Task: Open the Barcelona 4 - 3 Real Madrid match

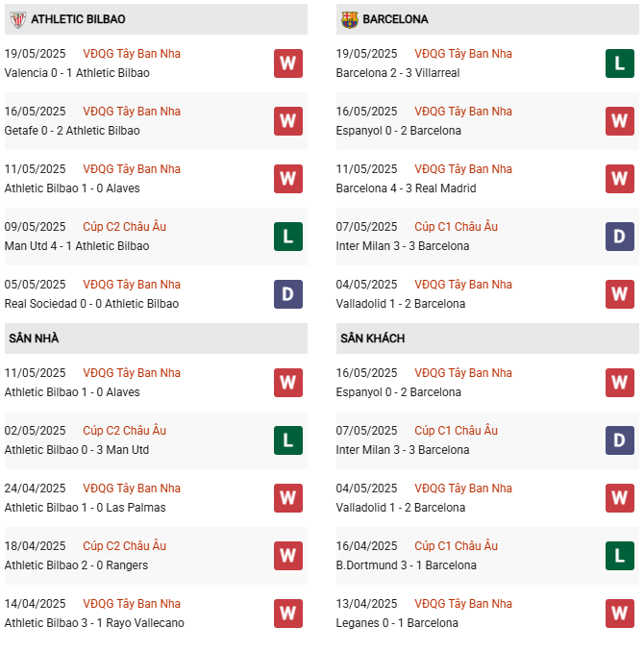Action: point(406,188)
